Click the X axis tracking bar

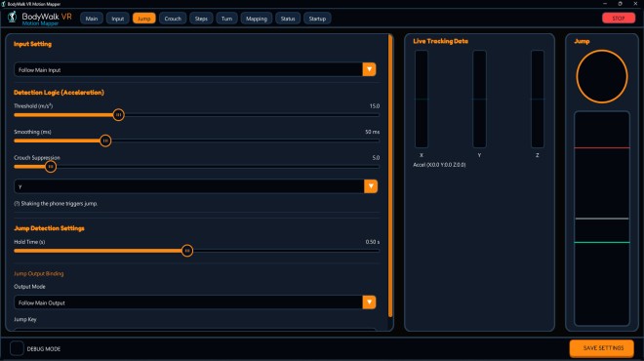[422, 99]
